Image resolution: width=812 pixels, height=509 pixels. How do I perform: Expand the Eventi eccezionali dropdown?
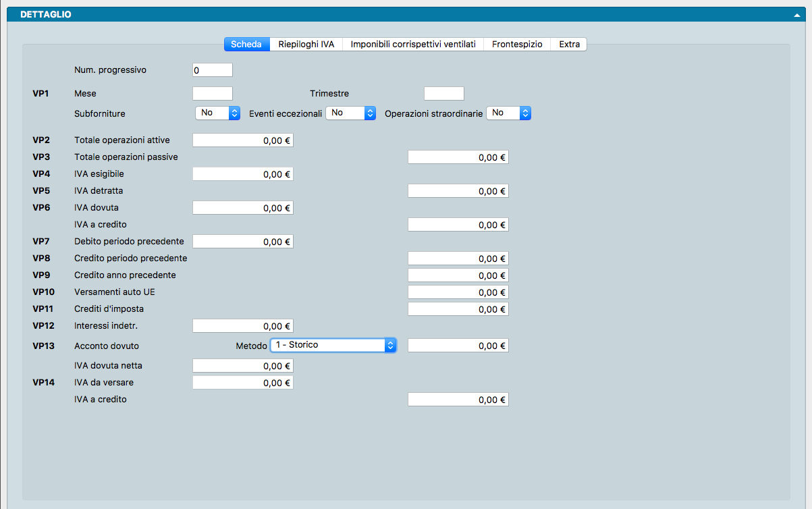click(x=350, y=113)
